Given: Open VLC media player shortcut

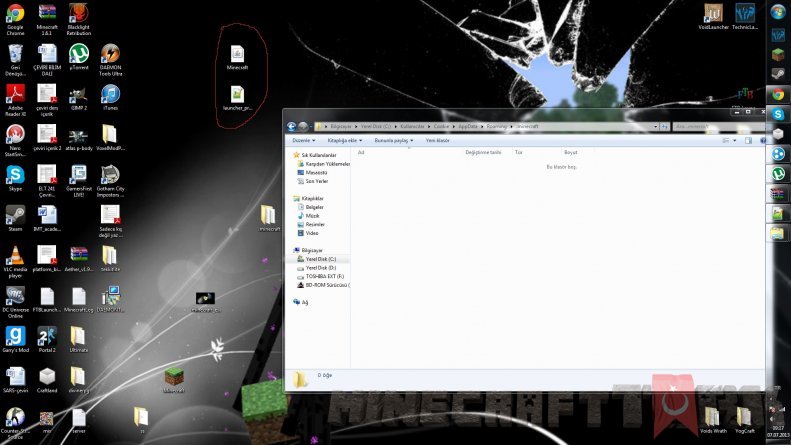Looking at the screenshot, I should point(15,262).
